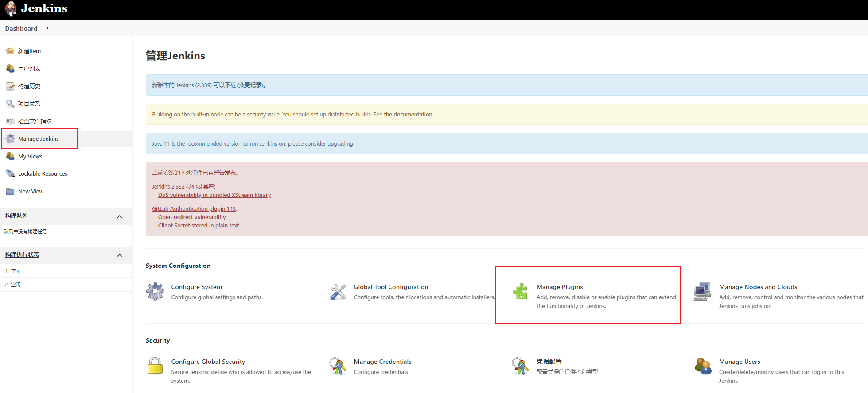Image resolution: width=868 pixels, height=393 pixels.
Task: Open Lockable Resources in the sidebar
Action: pyautogui.click(x=43, y=173)
